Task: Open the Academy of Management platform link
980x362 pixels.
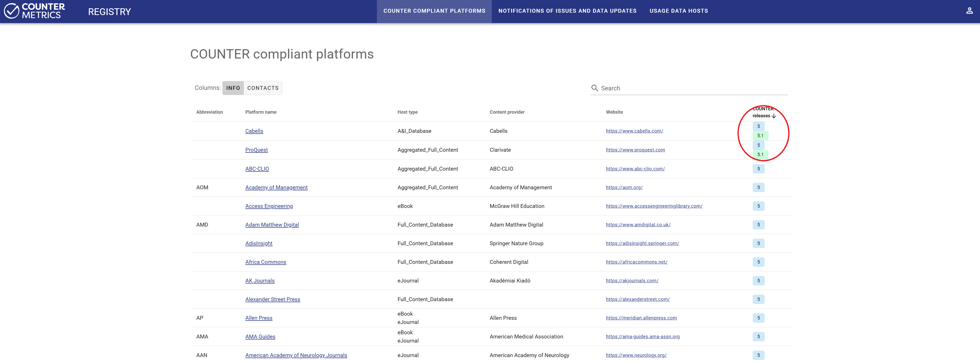Action: pyautogui.click(x=276, y=187)
